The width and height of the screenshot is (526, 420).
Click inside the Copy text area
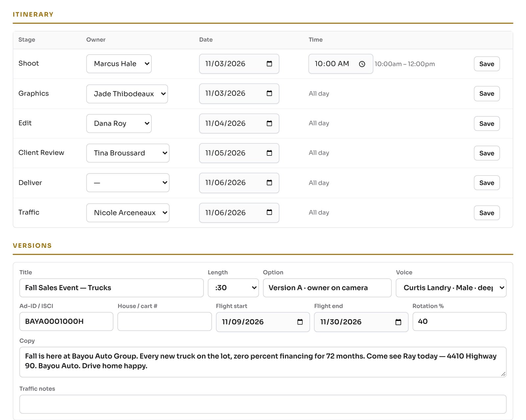tap(263, 362)
